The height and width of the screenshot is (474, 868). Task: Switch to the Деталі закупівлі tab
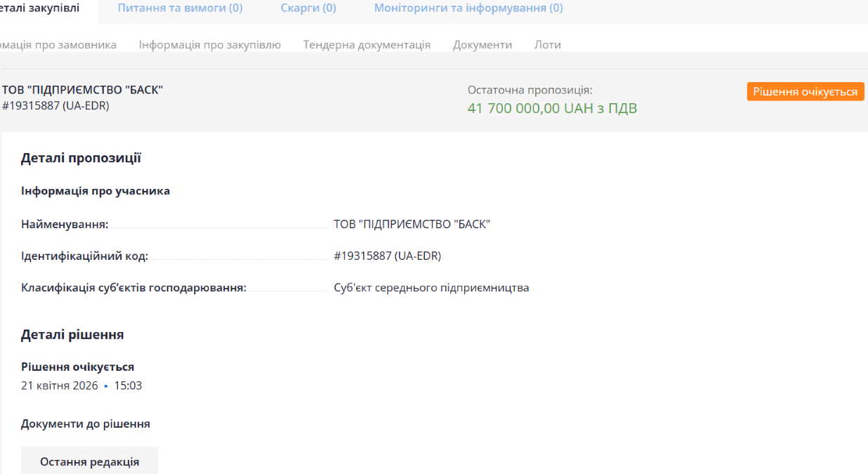click(x=41, y=8)
